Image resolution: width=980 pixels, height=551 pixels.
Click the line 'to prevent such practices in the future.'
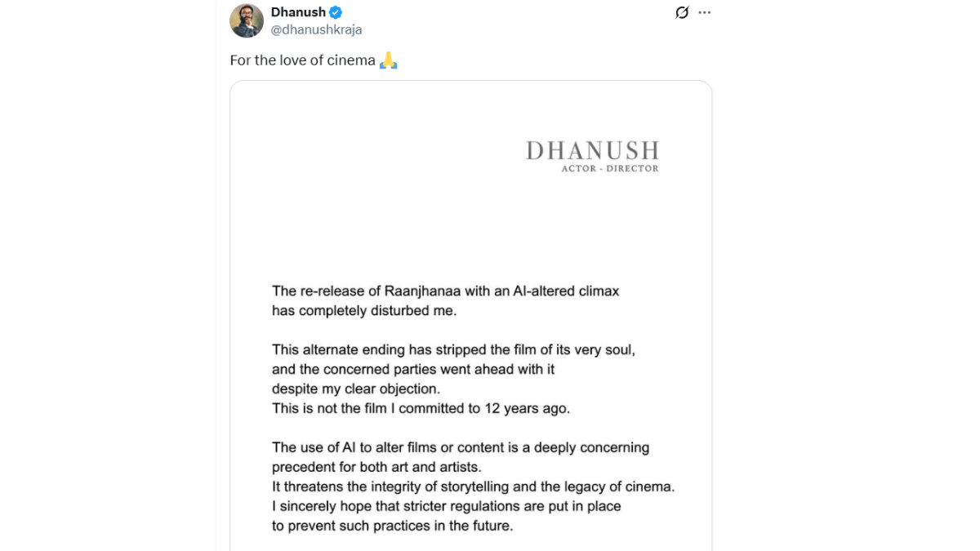[x=393, y=526]
